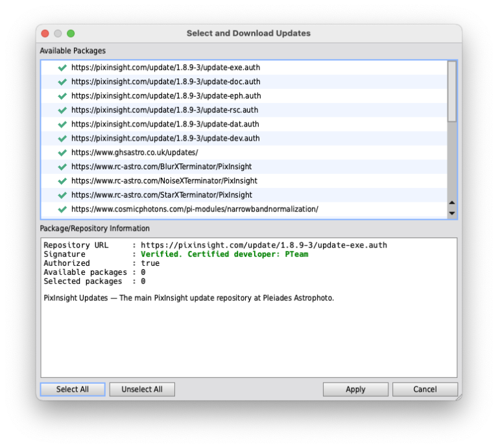The width and height of the screenshot is (498, 448).
Task: Click green check icon beside update-rsc.auth
Action: [62, 110]
